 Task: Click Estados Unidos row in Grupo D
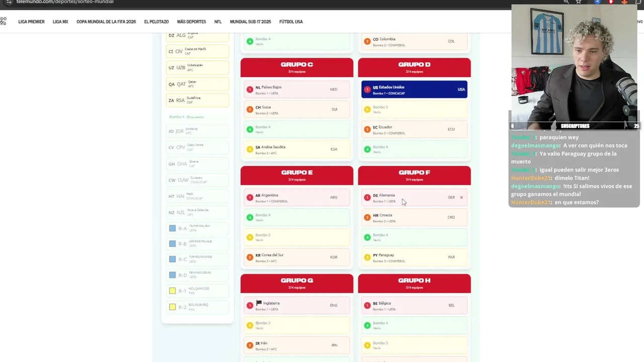pyautogui.click(x=414, y=89)
